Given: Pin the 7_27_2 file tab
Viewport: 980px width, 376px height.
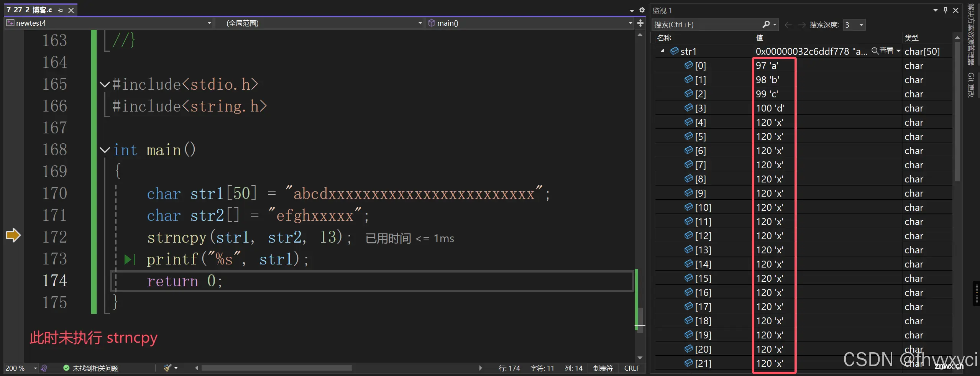Looking at the screenshot, I should (60, 10).
